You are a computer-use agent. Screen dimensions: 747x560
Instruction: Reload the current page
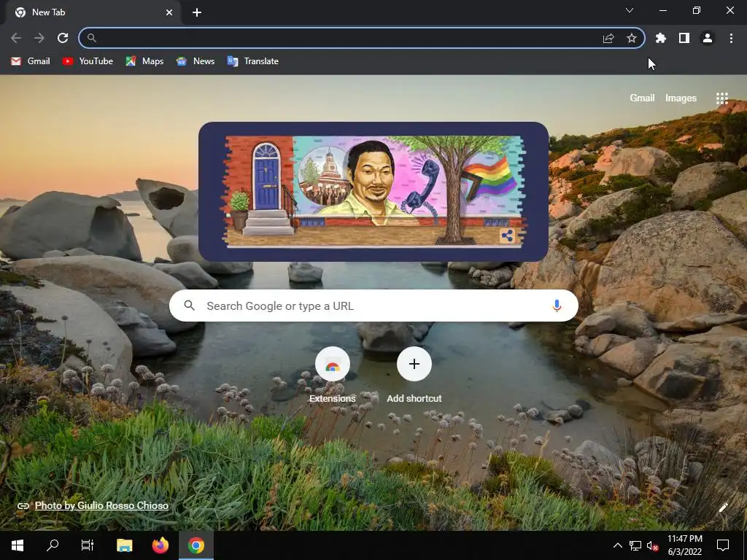(x=63, y=38)
